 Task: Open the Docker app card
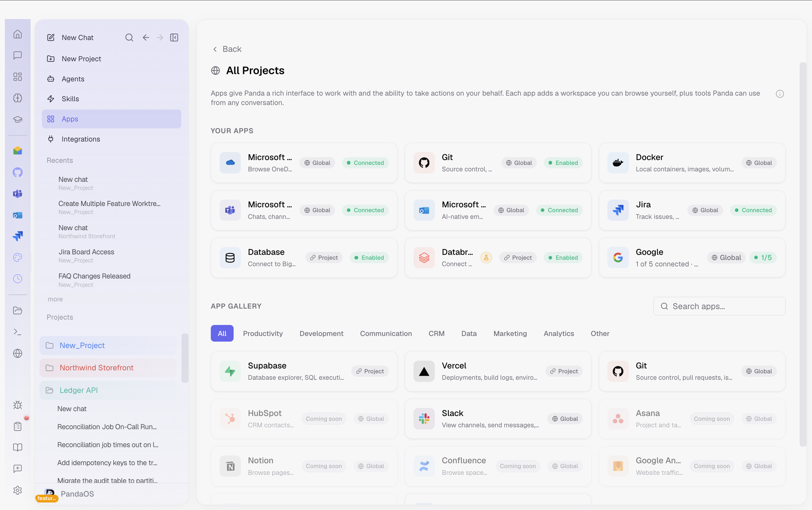coord(692,163)
